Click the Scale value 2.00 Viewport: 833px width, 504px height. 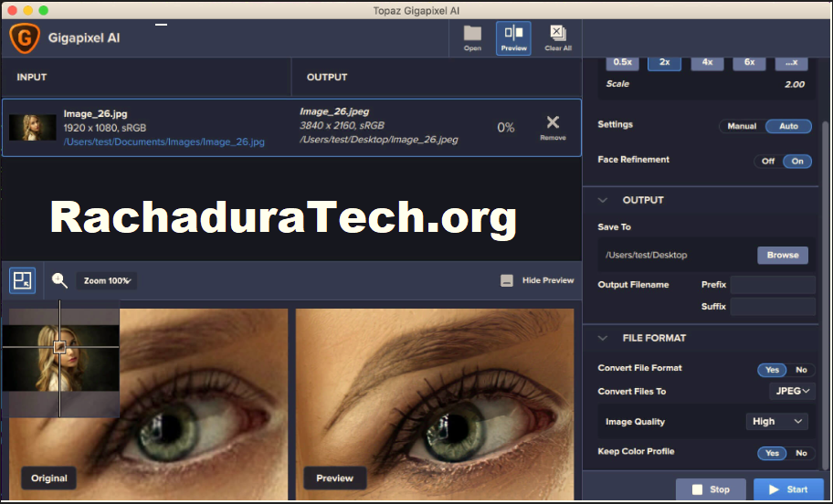(795, 84)
